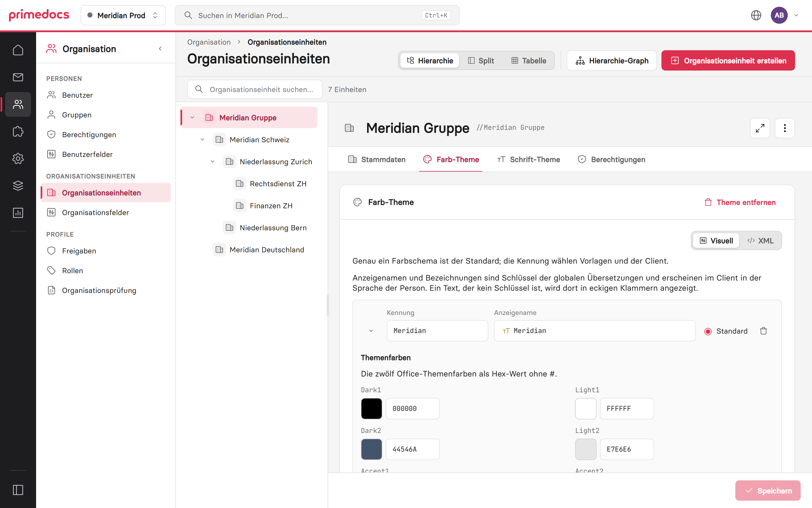
Task: Switch to Hierarchie view
Action: click(x=429, y=60)
